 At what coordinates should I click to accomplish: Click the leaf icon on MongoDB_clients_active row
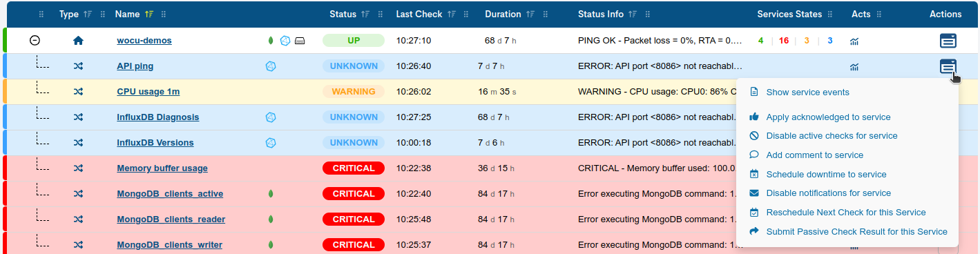(271, 194)
